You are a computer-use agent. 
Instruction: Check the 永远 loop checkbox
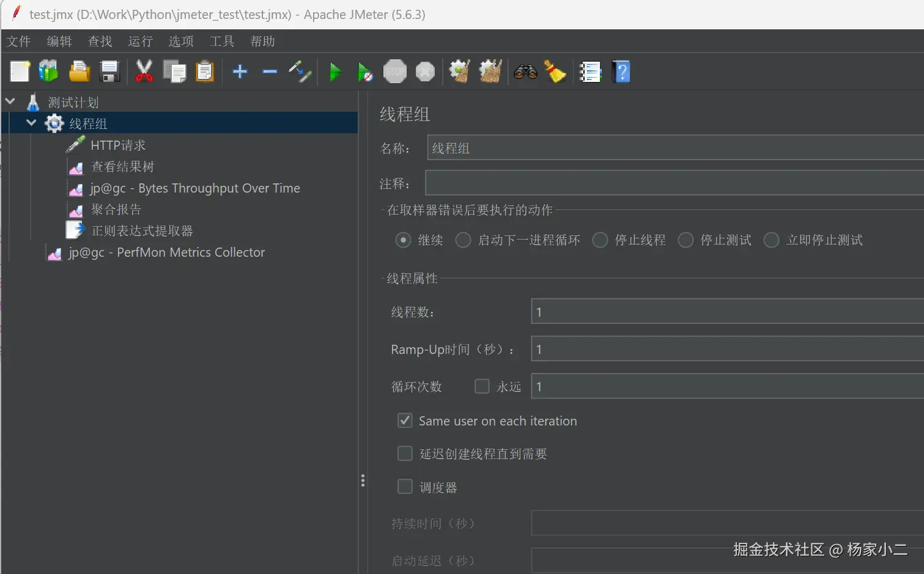pyautogui.click(x=482, y=386)
